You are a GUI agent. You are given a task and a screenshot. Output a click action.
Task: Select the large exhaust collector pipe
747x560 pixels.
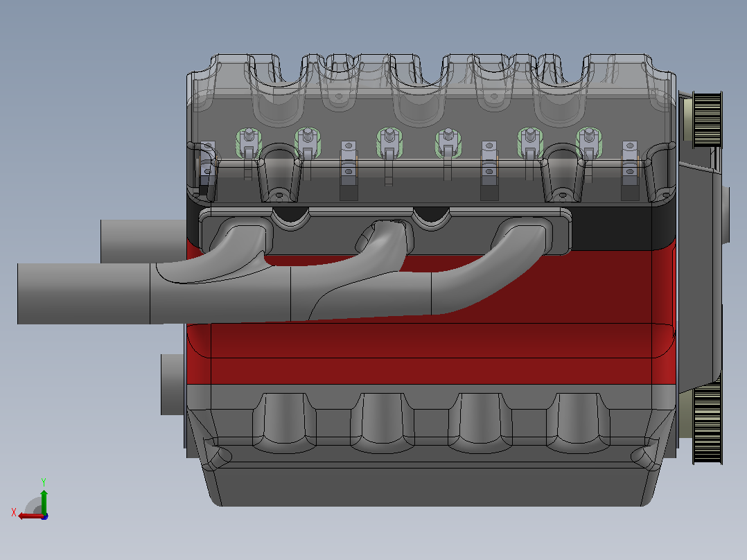83,294
